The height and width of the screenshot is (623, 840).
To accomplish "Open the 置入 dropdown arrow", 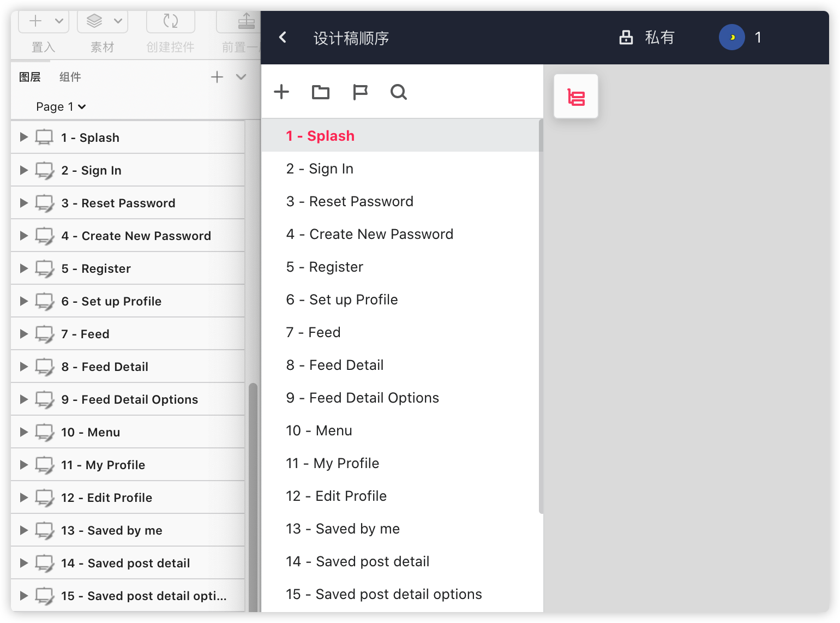I will click(59, 21).
